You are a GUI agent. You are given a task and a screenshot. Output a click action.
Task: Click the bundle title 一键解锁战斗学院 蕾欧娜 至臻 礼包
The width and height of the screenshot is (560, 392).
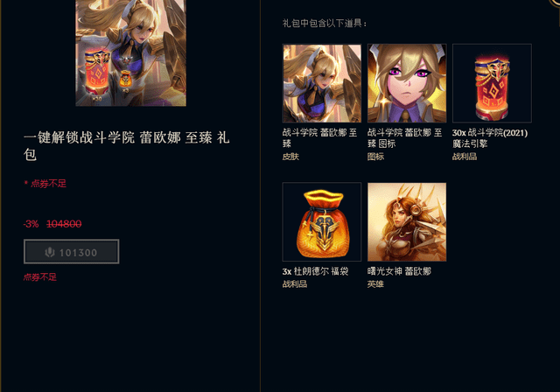pyautogui.click(x=127, y=145)
